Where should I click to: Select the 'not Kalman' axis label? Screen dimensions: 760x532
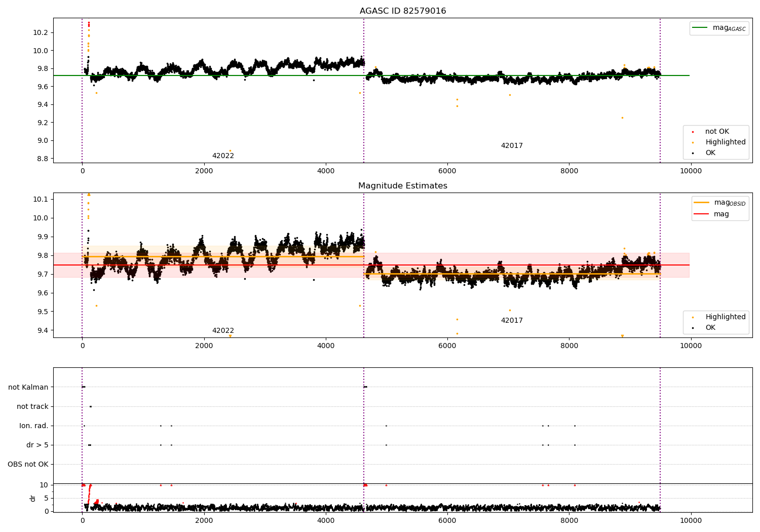28,388
